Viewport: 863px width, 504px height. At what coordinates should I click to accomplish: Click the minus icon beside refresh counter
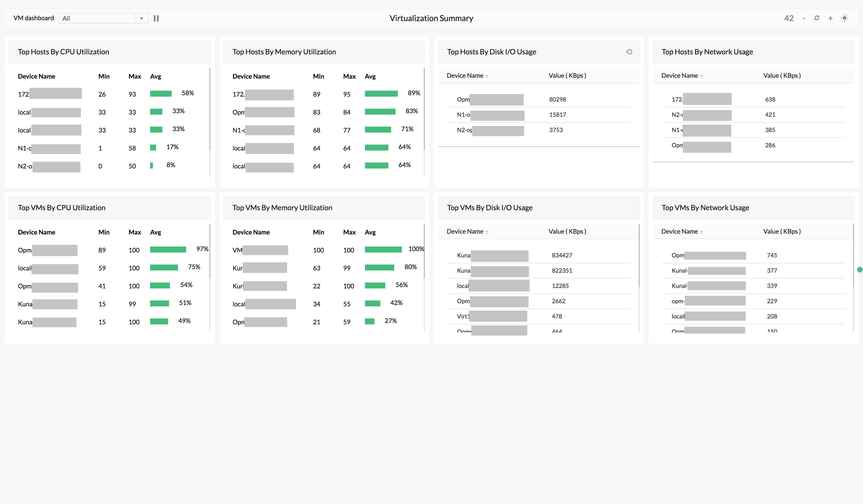[x=804, y=18]
